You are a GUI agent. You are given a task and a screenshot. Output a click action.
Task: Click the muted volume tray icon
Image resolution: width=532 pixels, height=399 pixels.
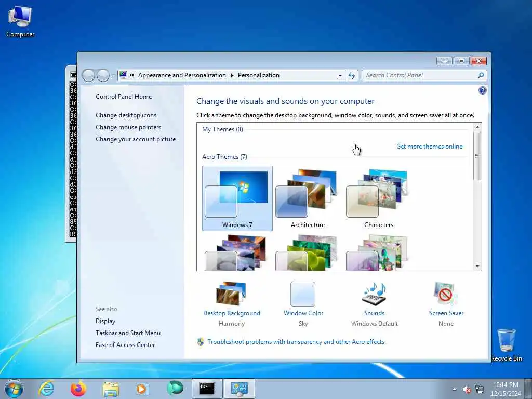(x=467, y=390)
